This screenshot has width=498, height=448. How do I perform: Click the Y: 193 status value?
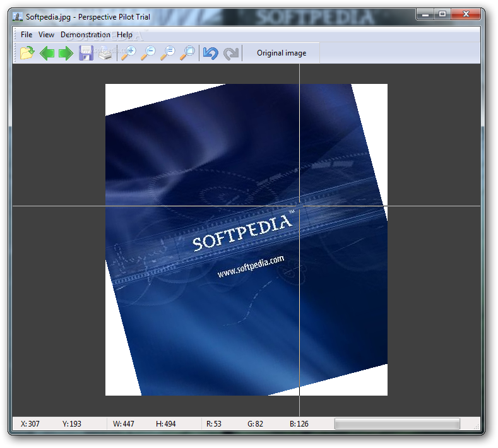pyautogui.click(x=72, y=424)
